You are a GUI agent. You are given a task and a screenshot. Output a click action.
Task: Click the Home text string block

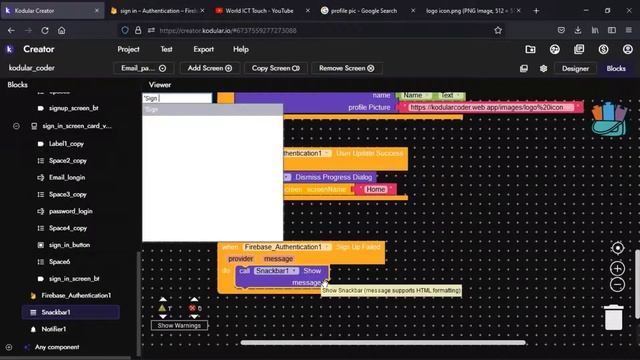(375, 189)
